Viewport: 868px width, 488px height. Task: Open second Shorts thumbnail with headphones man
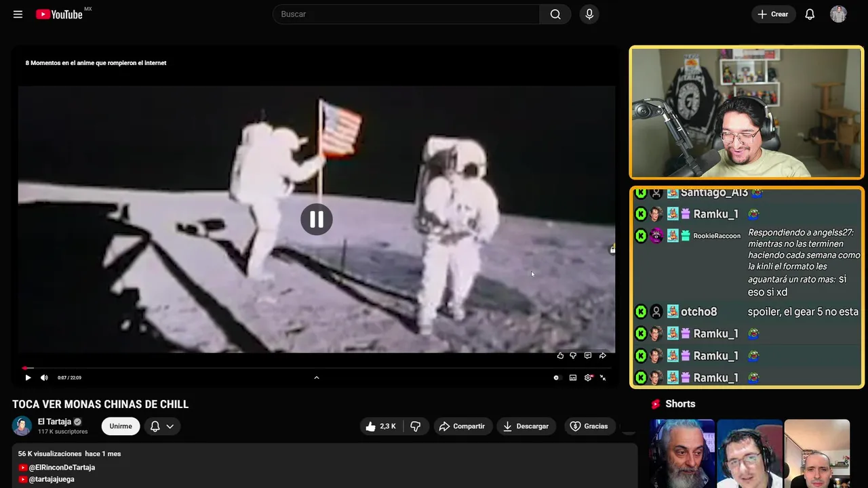point(749,453)
